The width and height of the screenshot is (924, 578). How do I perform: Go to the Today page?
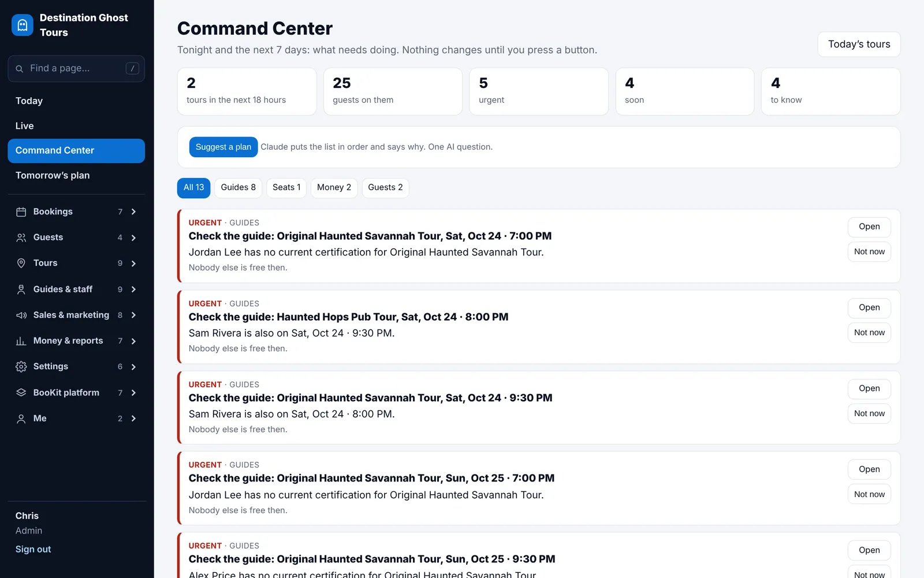[x=76, y=101]
